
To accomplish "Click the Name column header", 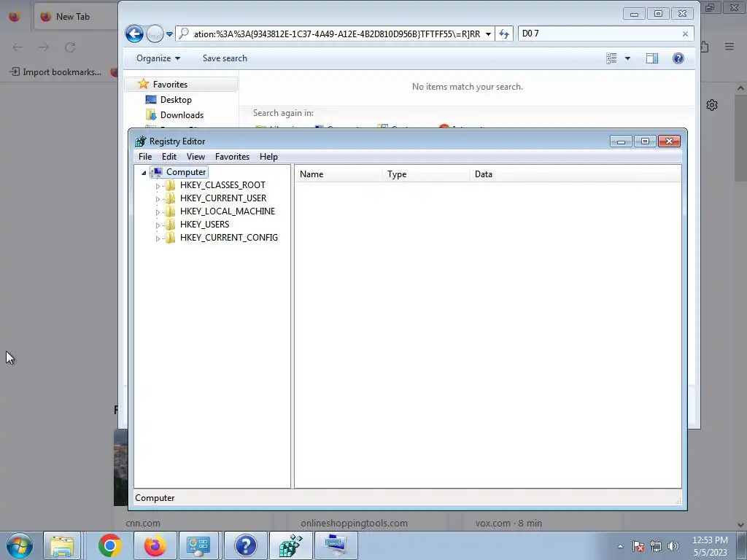I will 338,174.
